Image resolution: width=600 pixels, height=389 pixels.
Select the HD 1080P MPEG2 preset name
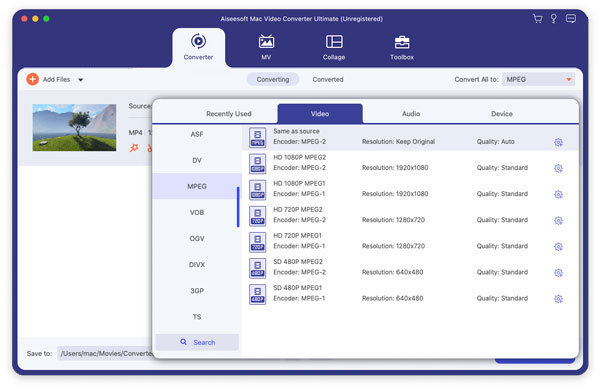(x=300, y=157)
